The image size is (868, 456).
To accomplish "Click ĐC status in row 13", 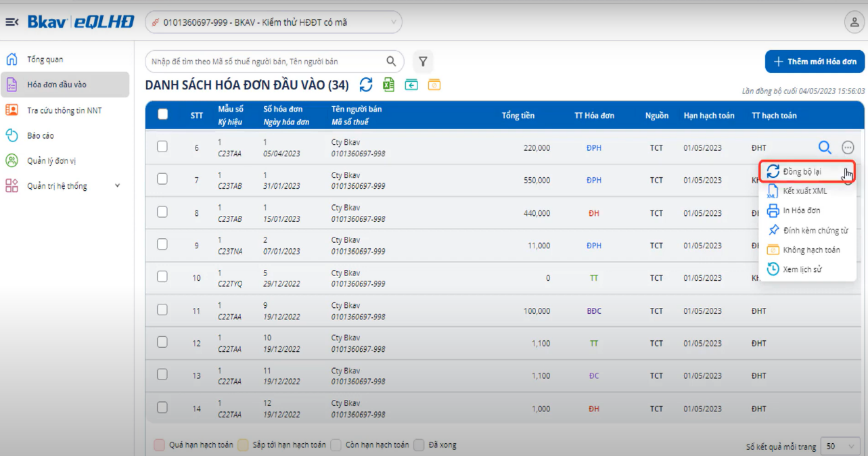I will (x=594, y=376).
